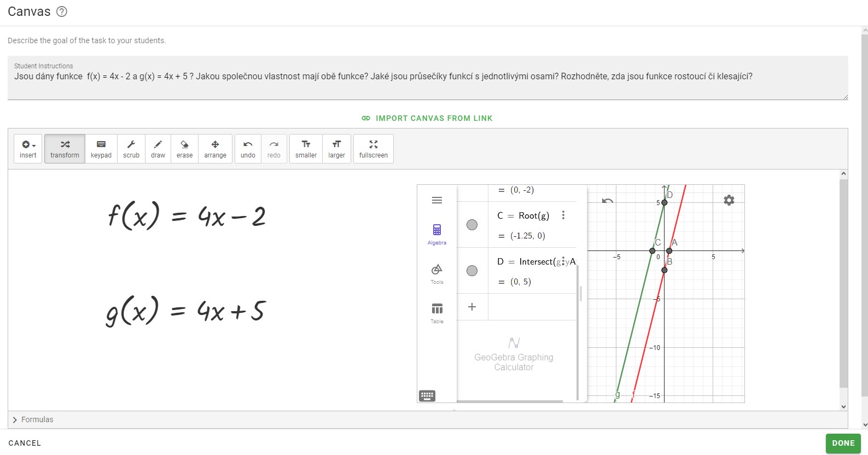Select point A on the graph
The image size is (868, 455).
[x=669, y=250]
